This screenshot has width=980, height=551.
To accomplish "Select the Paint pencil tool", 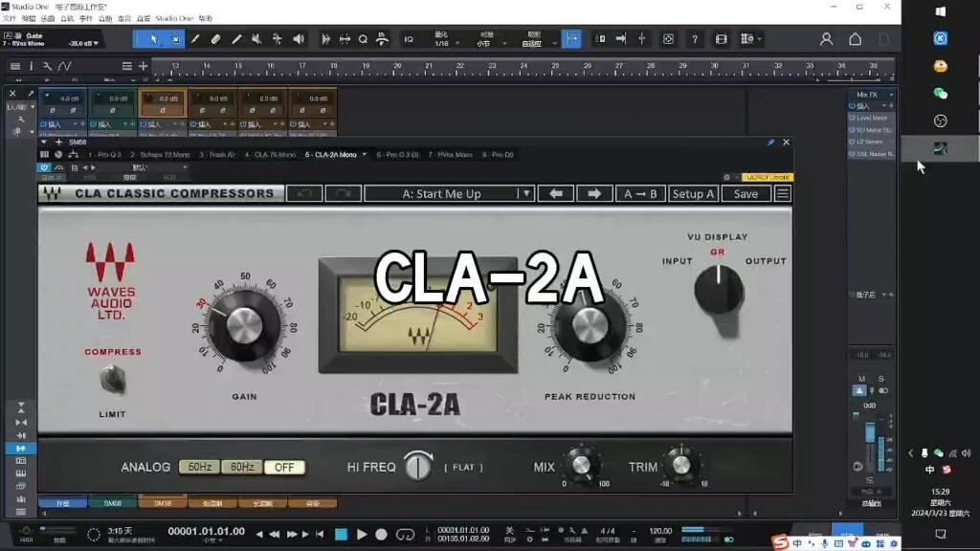I will tap(236, 39).
